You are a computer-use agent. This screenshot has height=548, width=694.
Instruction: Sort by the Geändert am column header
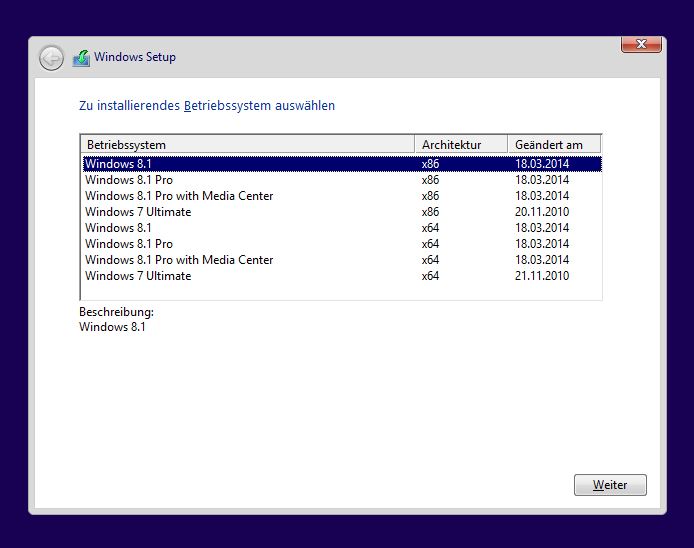point(554,145)
